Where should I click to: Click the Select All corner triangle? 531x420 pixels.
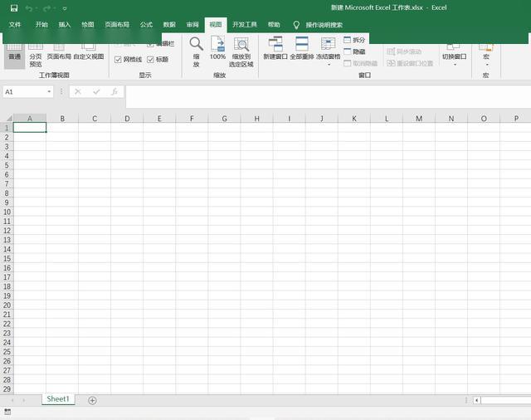(9, 118)
